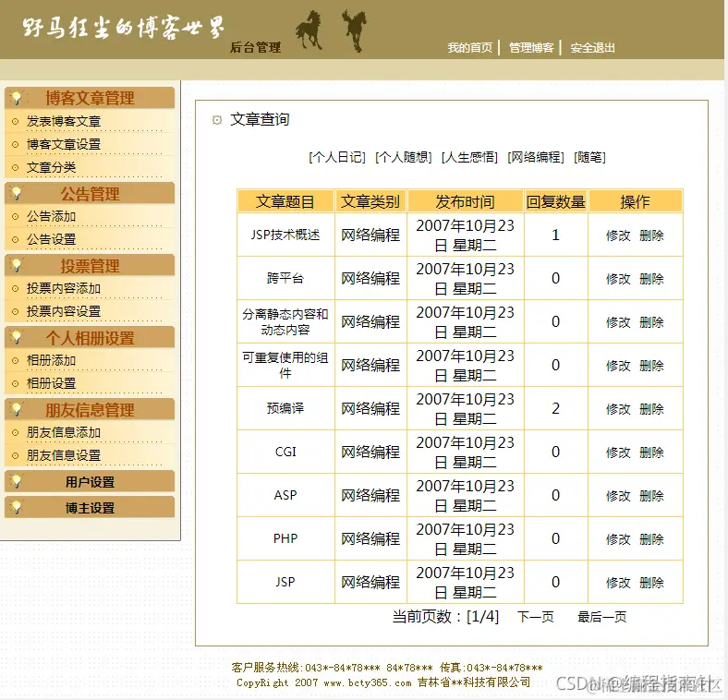Click 修改 for PHP article
The width and height of the screenshot is (728, 700).
[618, 539]
